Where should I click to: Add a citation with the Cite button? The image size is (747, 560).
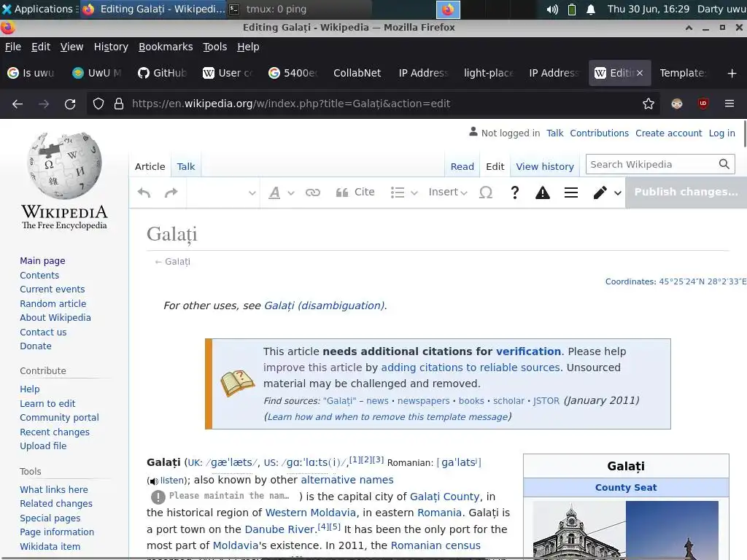[355, 192]
